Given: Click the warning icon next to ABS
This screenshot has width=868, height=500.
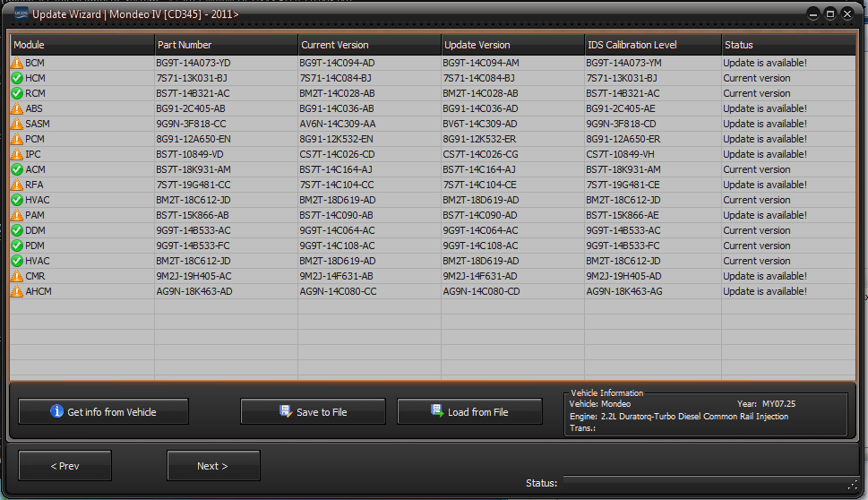Looking at the screenshot, I should click(17, 109).
